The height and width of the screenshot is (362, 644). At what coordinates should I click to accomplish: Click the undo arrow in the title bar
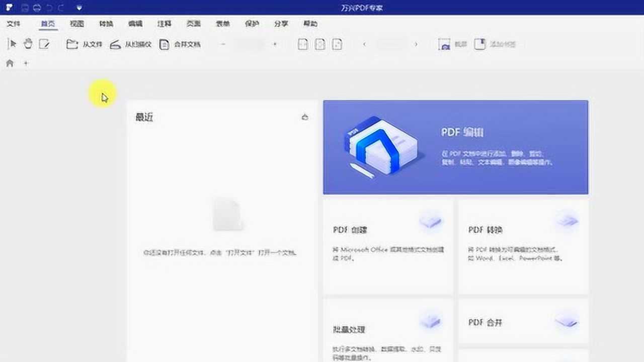(49, 8)
